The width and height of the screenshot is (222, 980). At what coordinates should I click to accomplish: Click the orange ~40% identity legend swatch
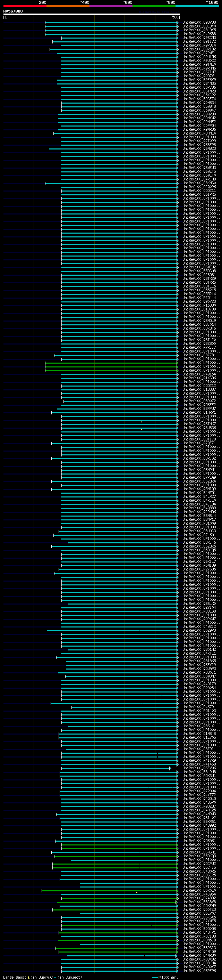[x=68, y=6]
